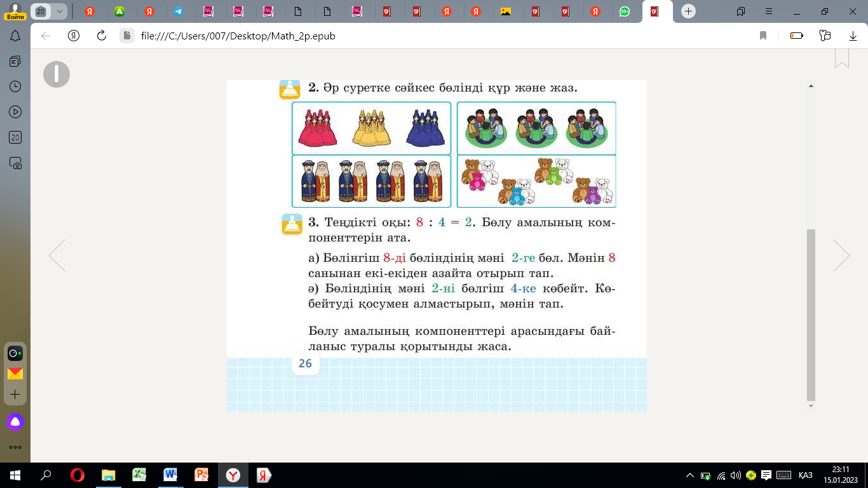868x488 pixels.
Task: Toggle the power saving battery icon
Action: 797,36
